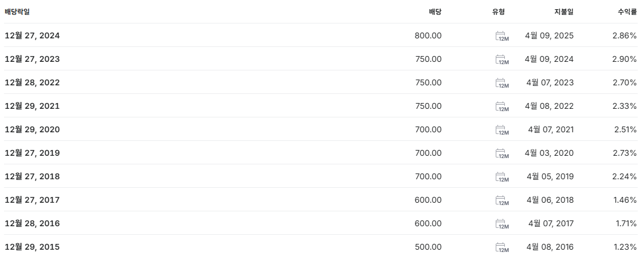Click the 12M icon in 12월 27, 2018 row

click(x=502, y=177)
